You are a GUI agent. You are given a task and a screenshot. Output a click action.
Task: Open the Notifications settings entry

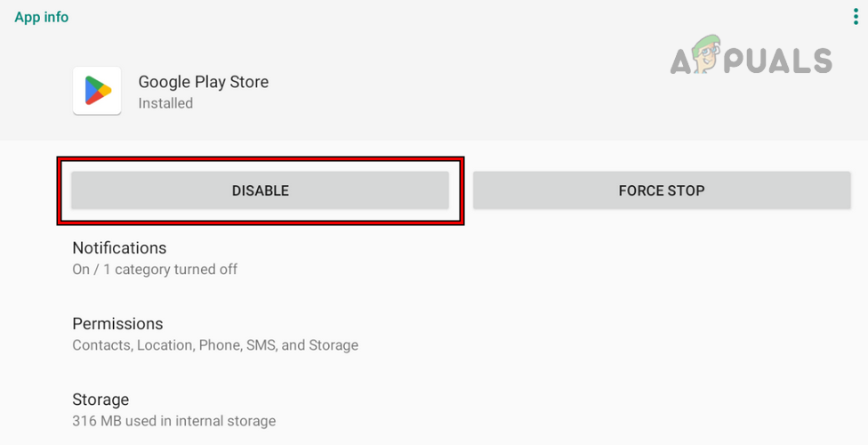pyautogui.click(x=155, y=257)
